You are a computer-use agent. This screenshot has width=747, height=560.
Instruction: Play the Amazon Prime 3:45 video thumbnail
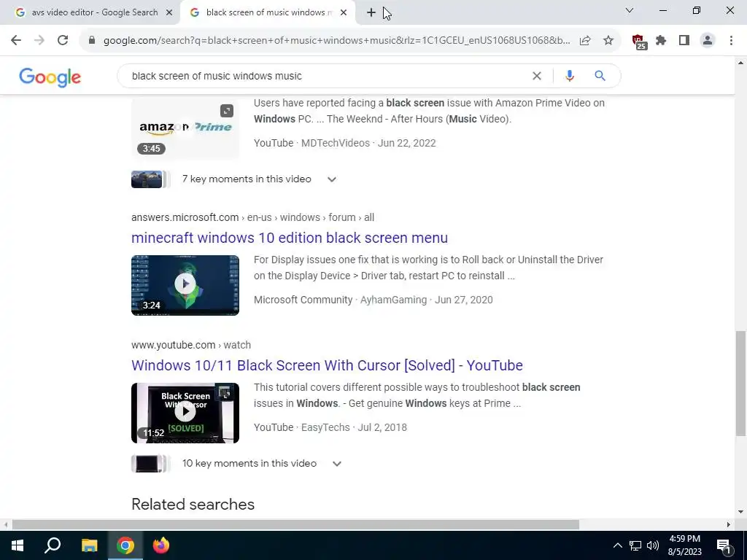185,128
